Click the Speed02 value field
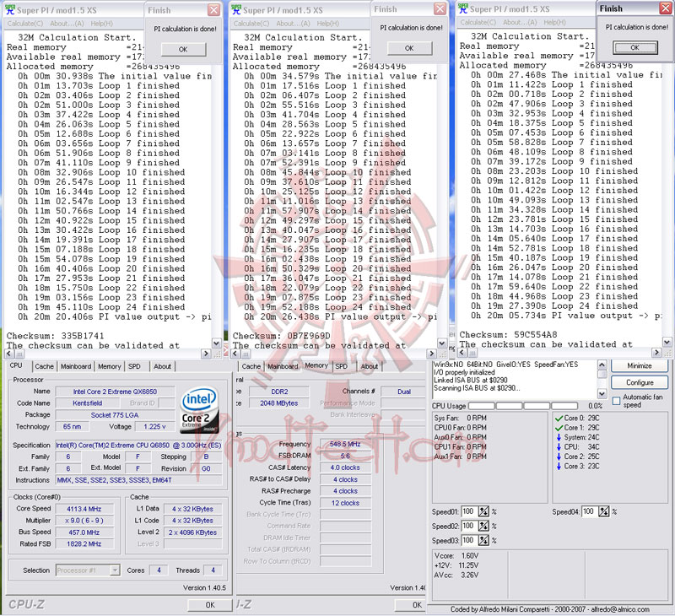This screenshot has height=616, width=675. [x=469, y=526]
